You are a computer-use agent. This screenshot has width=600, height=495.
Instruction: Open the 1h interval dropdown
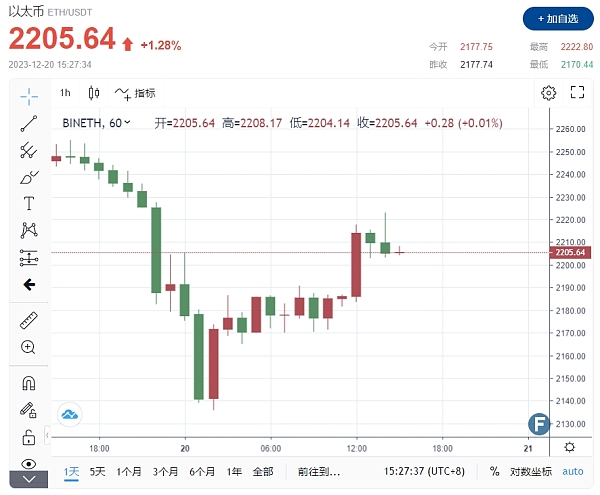65,93
